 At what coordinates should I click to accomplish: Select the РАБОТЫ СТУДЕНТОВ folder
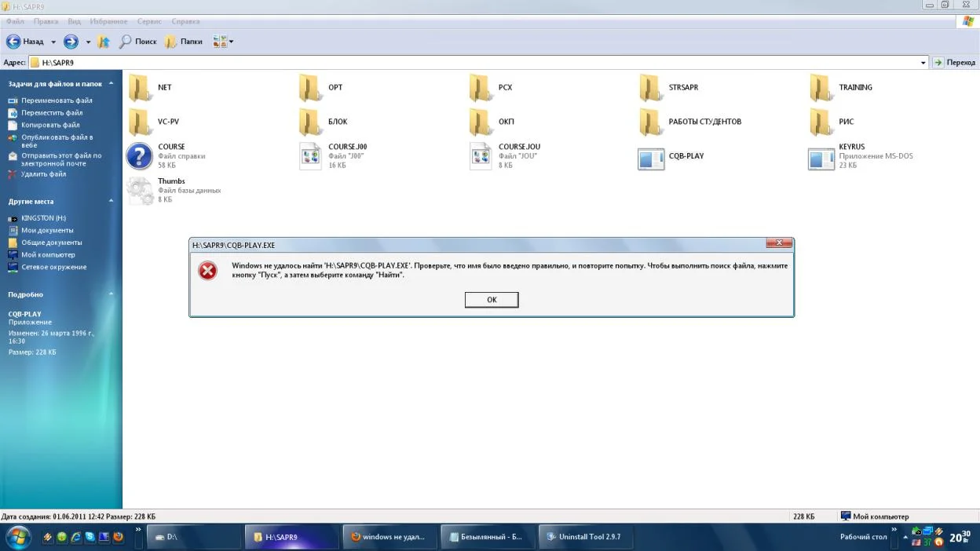click(x=689, y=122)
